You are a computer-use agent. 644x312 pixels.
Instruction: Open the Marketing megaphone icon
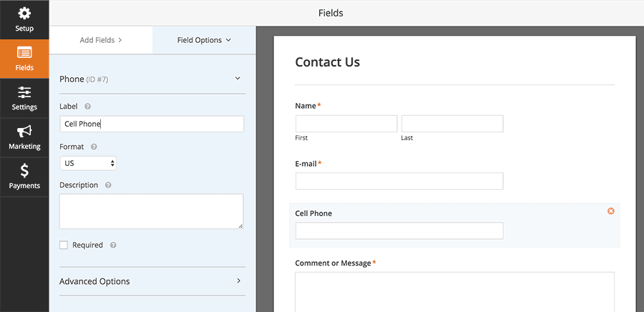tap(24, 132)
